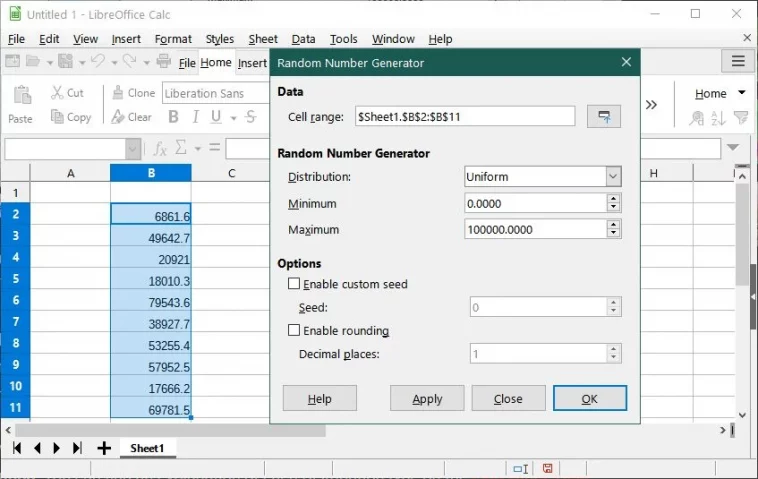Screen dimensions: 758x479
Task: Click the OK button
Action: (590, 398)
